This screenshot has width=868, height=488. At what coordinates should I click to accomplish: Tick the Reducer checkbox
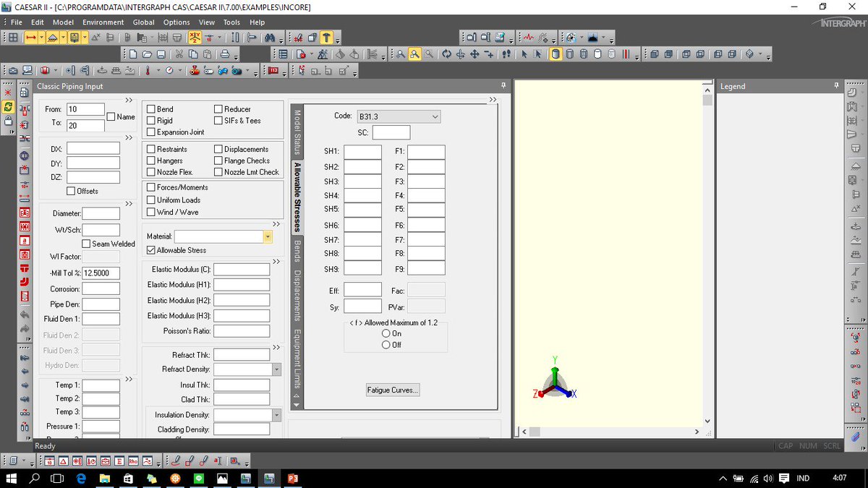pos(218,109)
